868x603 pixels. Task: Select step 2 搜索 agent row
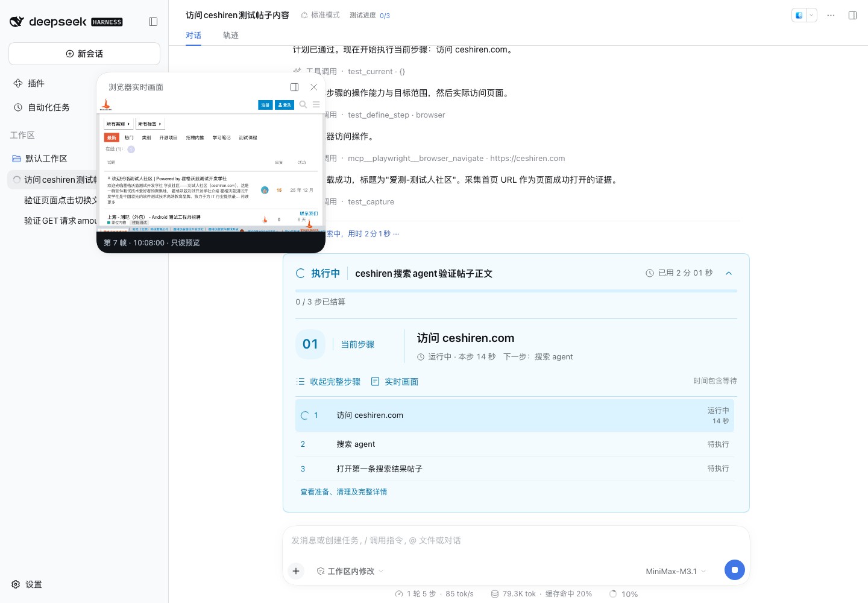pyautogui.click(x=515, y=444)
